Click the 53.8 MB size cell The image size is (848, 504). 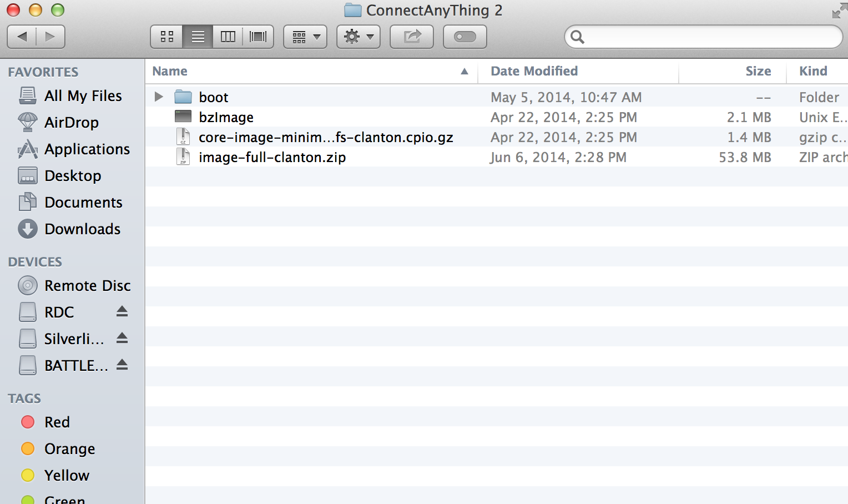click(x=745, y=157)
